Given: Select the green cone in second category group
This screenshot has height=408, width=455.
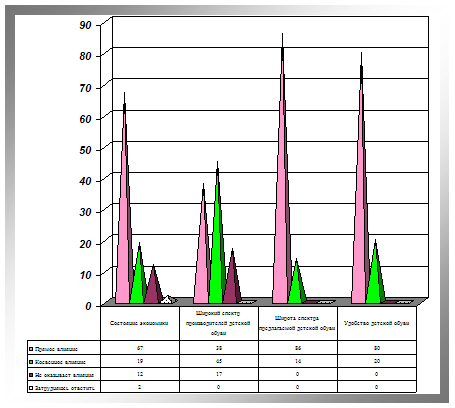Looking at the screenshot, I should [217, 237].
